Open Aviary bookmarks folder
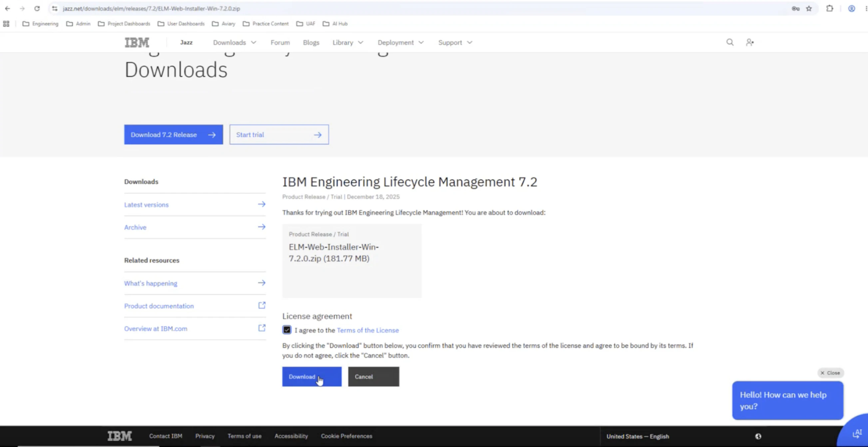868x447 pixels. pyautogui.click(x=223, y=24)
